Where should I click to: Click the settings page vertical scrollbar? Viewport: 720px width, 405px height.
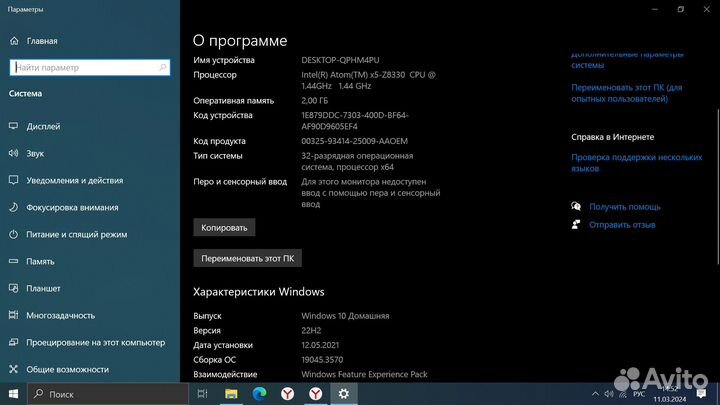click(718, 186)
